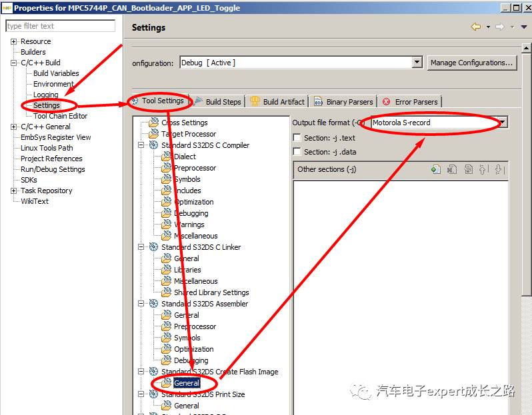532x415 pixels.
Task: Select WikiText in left tree
Action: tap(35, 201)
